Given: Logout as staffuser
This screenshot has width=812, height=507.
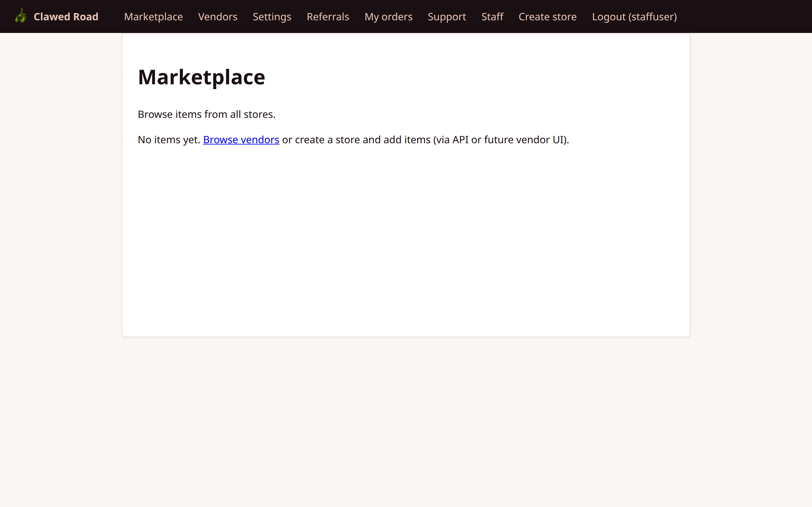Looking at the screenshot, I should [x=634, y=16].
